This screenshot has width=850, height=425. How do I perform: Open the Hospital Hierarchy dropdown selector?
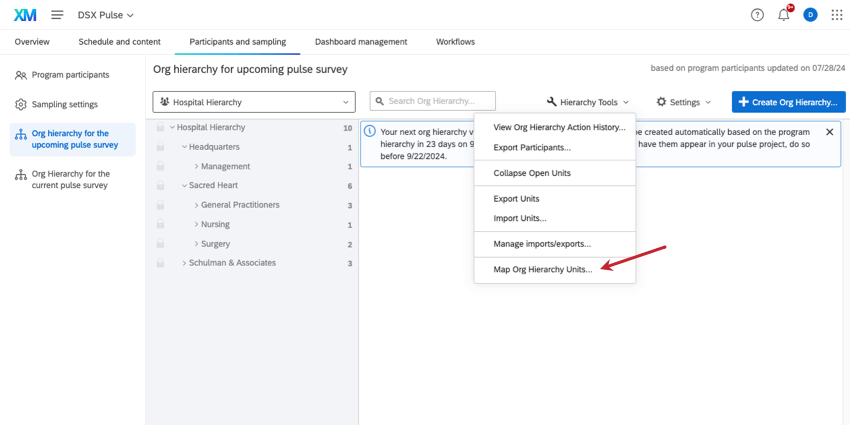pyautogui.click(x=254, y=102)
